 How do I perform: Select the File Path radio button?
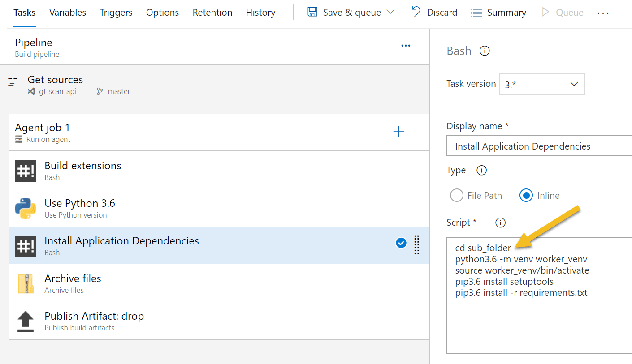[x=456, y=195]
